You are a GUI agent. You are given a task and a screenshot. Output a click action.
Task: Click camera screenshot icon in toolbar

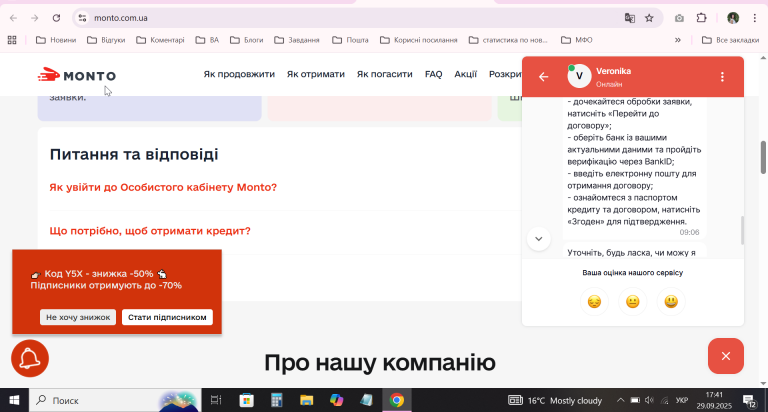679,18
